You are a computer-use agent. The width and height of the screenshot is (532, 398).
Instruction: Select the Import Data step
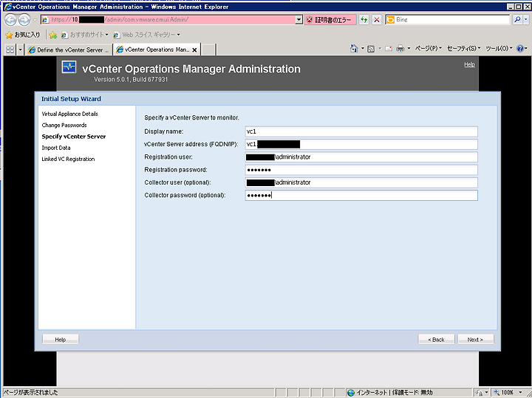coord(56,148)
